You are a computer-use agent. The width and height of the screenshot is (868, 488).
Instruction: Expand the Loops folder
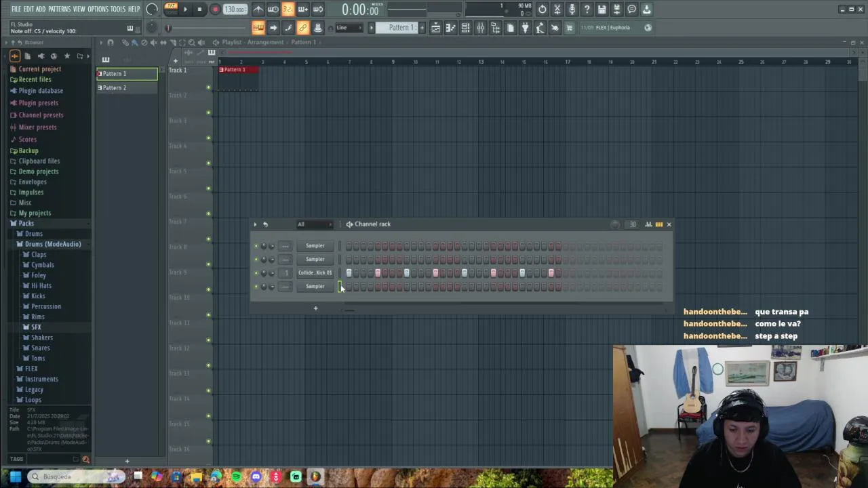tap(33, 400)
